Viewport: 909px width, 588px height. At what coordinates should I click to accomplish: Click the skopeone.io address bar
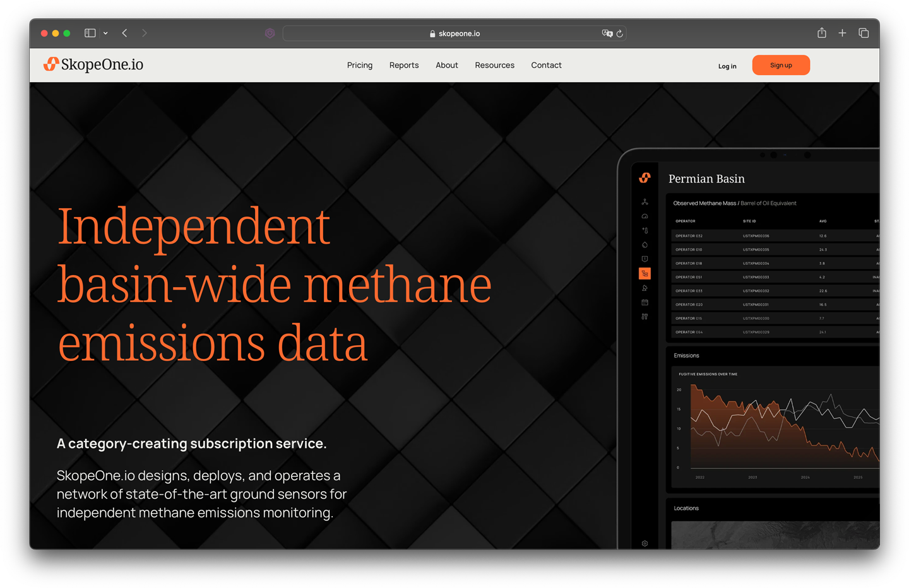(x=454, y=33)
